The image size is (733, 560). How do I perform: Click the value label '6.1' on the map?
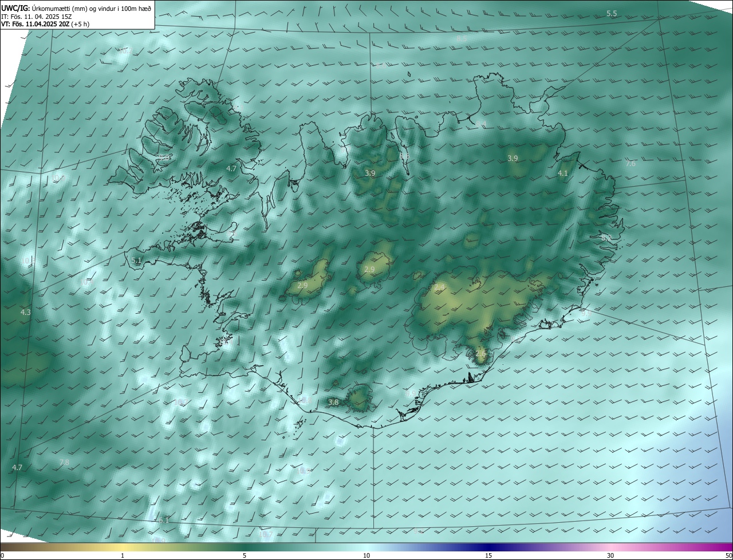(163, 520)
